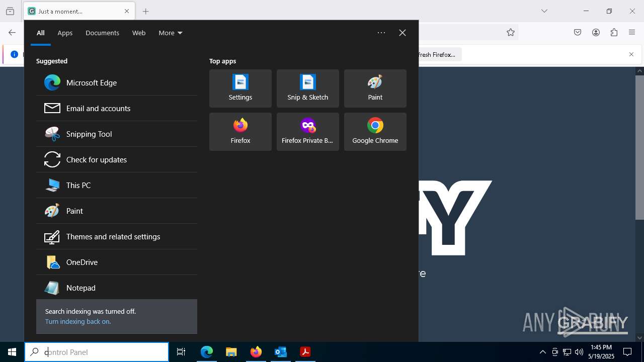644x362 pixels.
Task: Select the Just a moment Firefox tab
Action: (x=79, y=11)
